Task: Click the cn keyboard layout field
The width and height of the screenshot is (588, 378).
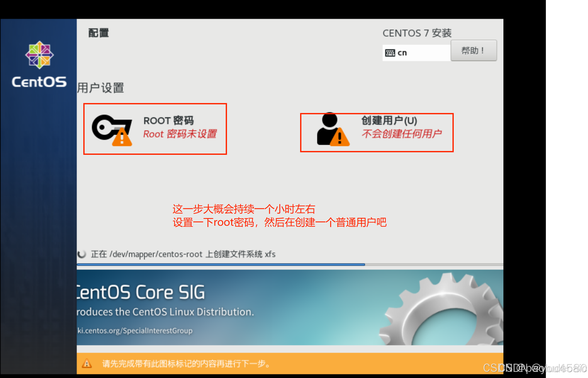Action: (416, 53)
